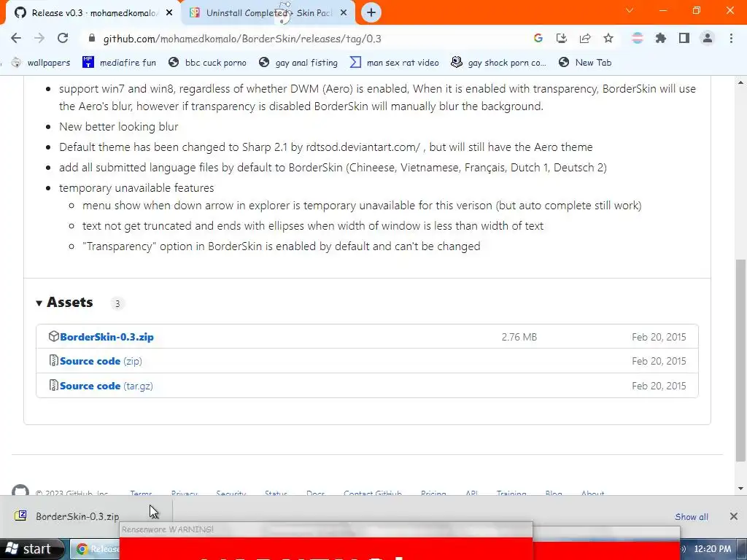
Task: Open the Google icon in the address bar
Action: (x=538, y=38)
